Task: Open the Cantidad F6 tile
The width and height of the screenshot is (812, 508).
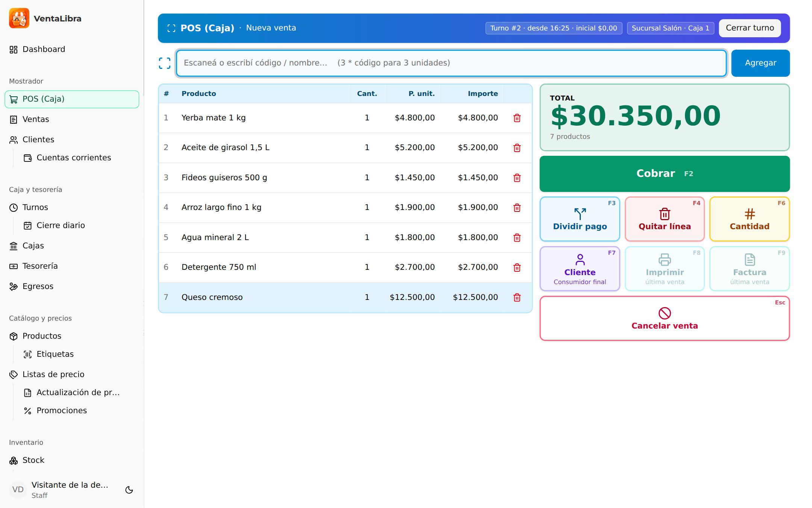Action: coord(750,219)
